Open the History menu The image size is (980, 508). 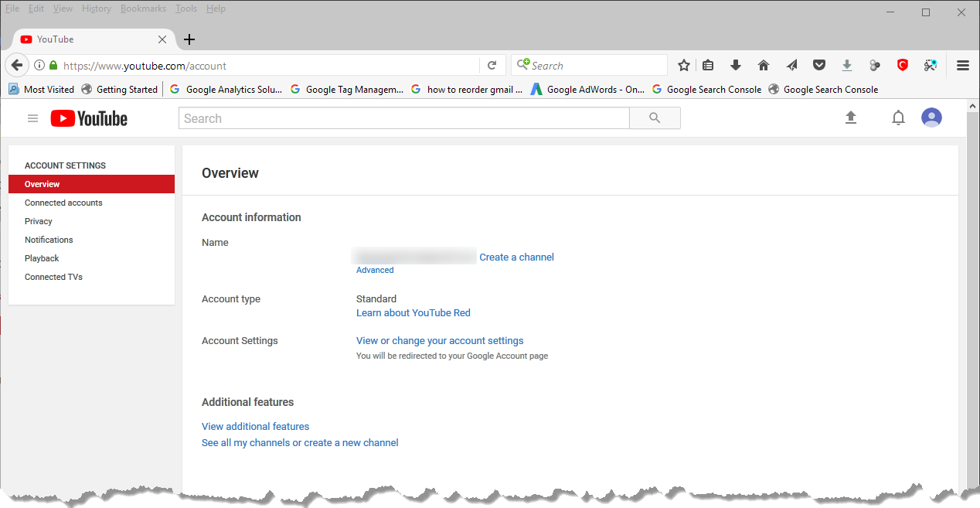[97, 9]
